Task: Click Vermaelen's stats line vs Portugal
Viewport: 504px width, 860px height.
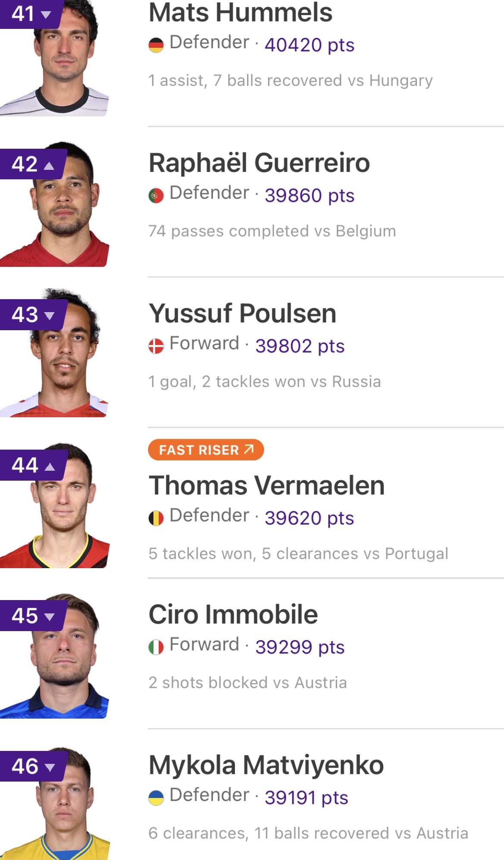Action: 298,554
